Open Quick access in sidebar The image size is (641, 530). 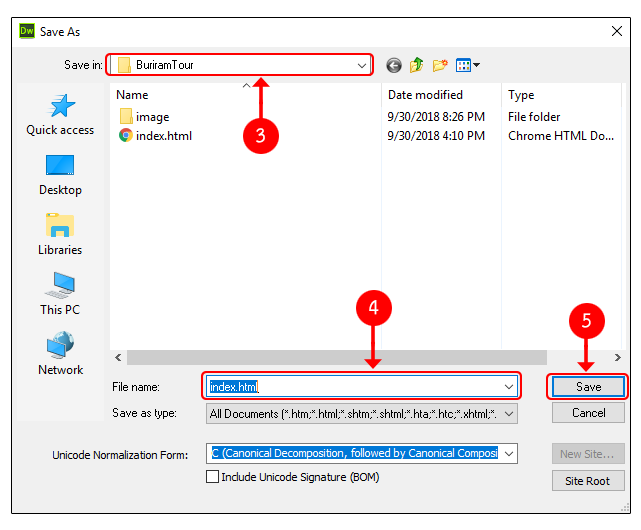click(x=60, y=115)
